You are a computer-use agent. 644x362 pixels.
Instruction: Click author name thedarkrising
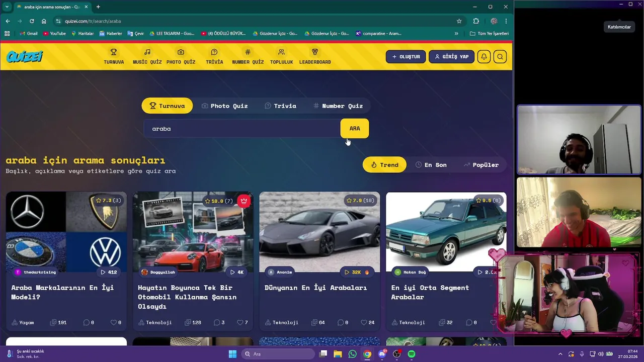tap(40, 272)
